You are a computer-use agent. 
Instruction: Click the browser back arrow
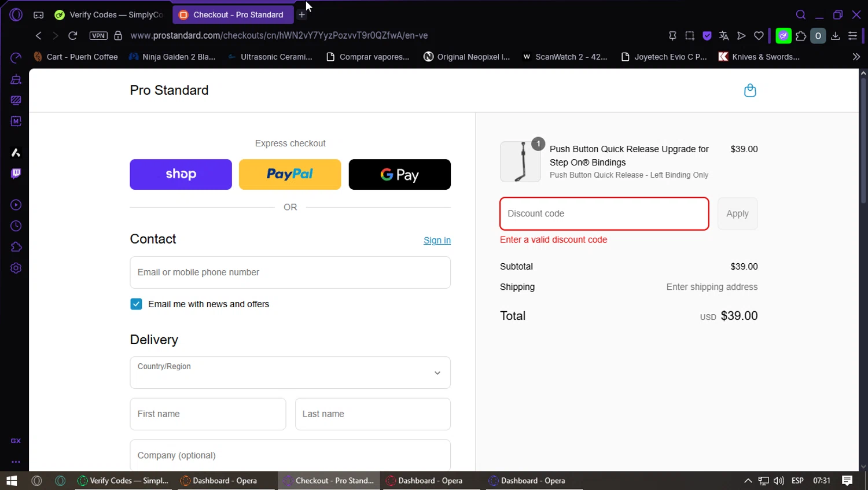point(38,36)
